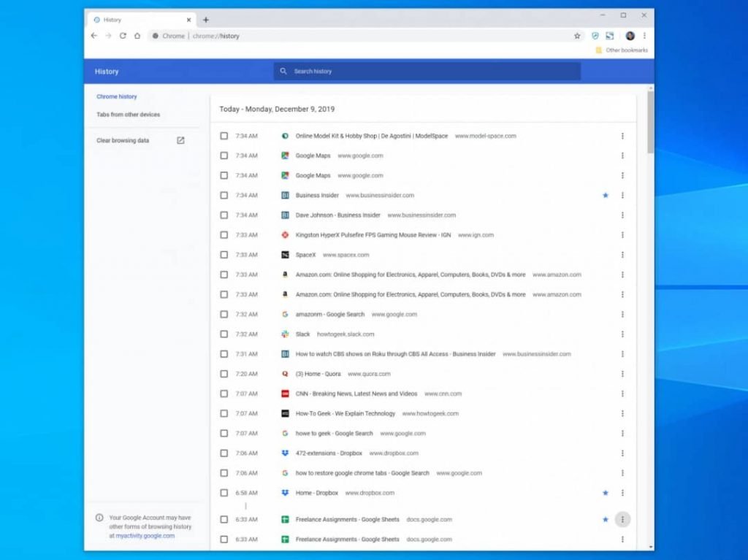Click the shield extension icon
The image size is (748, 560).
click(x=595, y=36)
